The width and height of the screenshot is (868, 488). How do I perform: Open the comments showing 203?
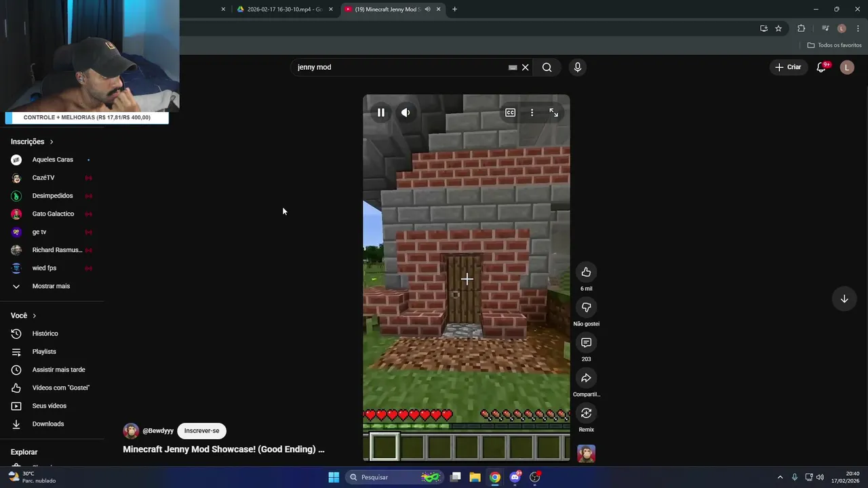(x=586, y=343)
